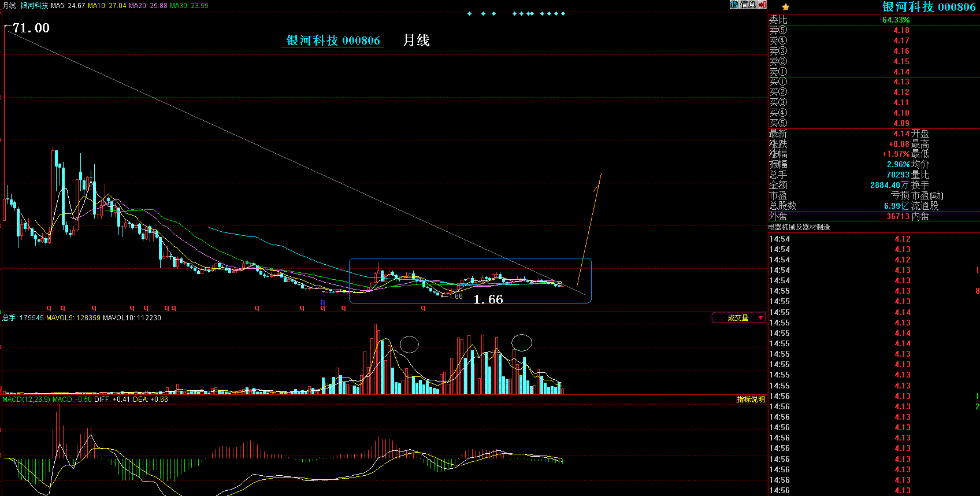Toggle the gold favorite star icon
This screenshot has height=496, width=980.
pos(785,7)
